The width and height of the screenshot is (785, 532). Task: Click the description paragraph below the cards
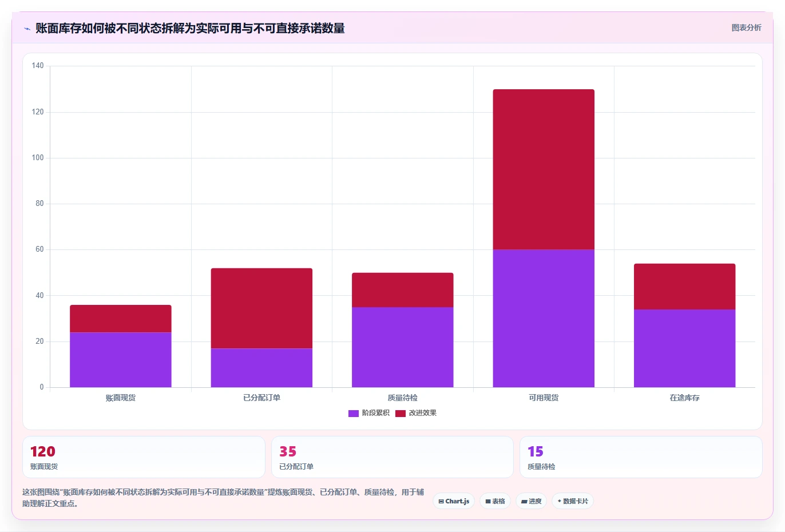point(223,498)
